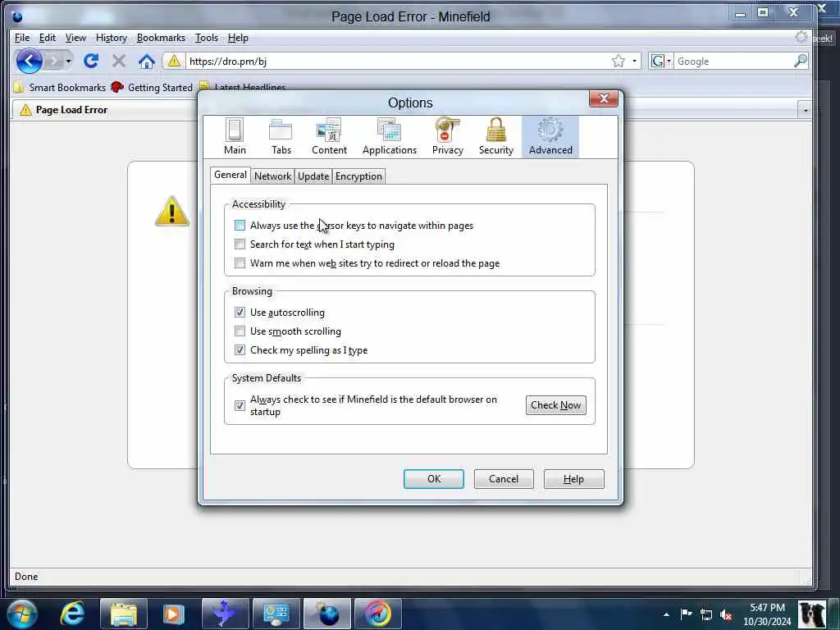Open the History menu
The height and width of the screenshot is (630, 840).
click(112, 38)
